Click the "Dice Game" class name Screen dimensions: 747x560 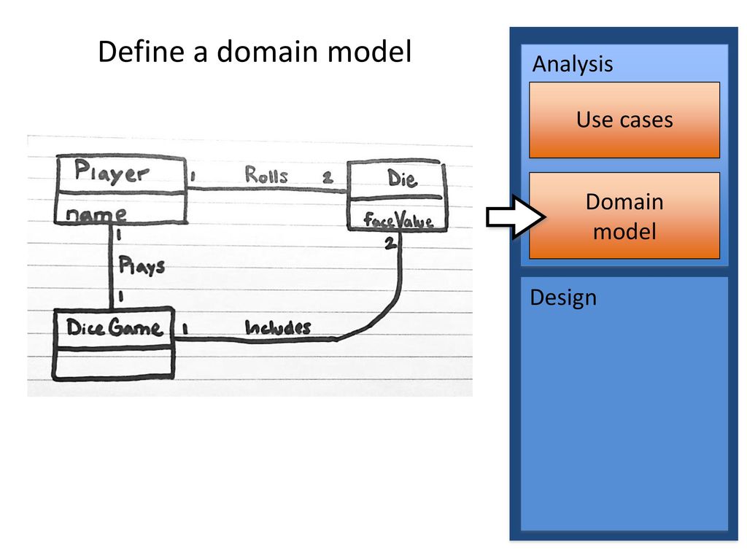tap(114, 327)
